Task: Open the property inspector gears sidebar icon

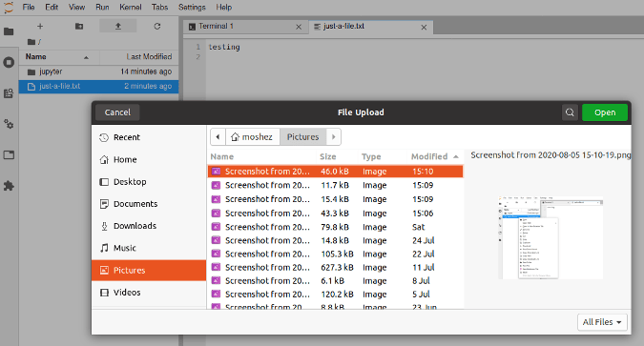Action: [9, 124]
